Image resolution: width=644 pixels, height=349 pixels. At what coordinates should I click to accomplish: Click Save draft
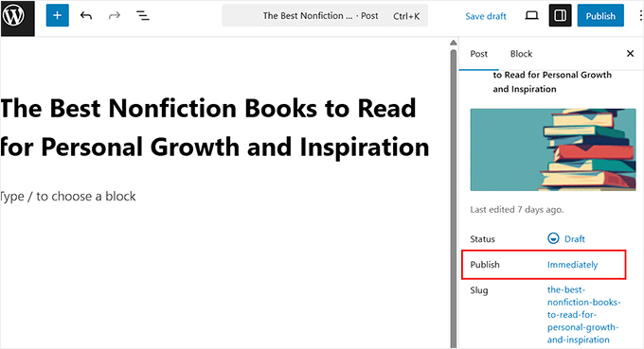(x=486, y=16)
